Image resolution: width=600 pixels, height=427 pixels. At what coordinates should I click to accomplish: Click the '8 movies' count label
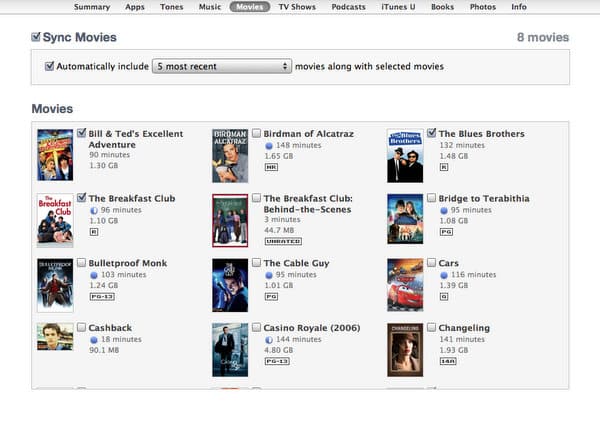click(543, 37)
